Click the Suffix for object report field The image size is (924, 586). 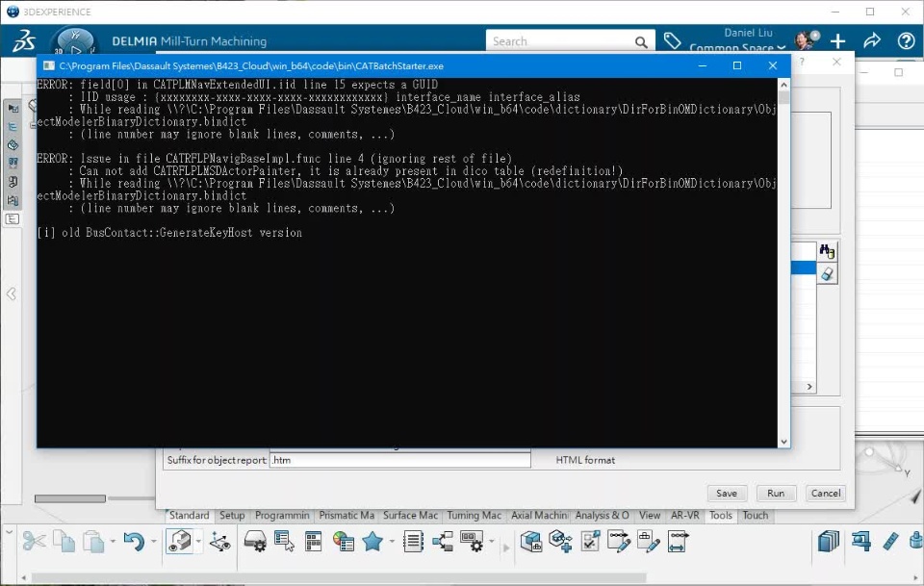(x=400, y=460)
